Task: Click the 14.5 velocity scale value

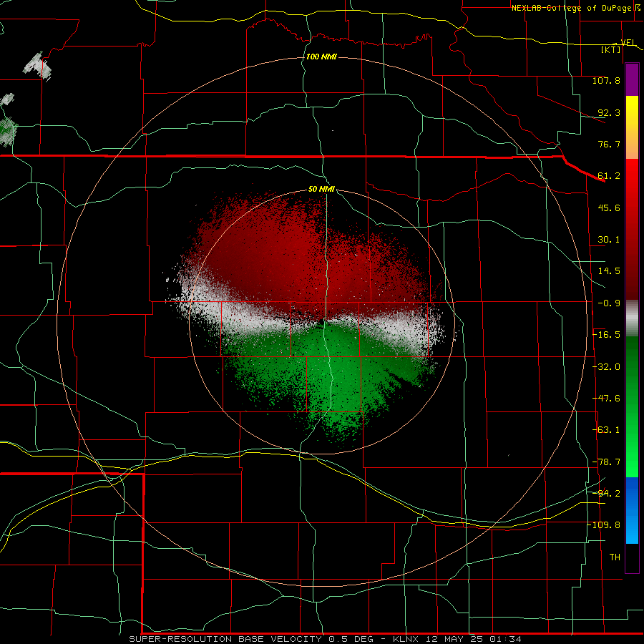Action: pyautogui.click(x=609, y=271)
